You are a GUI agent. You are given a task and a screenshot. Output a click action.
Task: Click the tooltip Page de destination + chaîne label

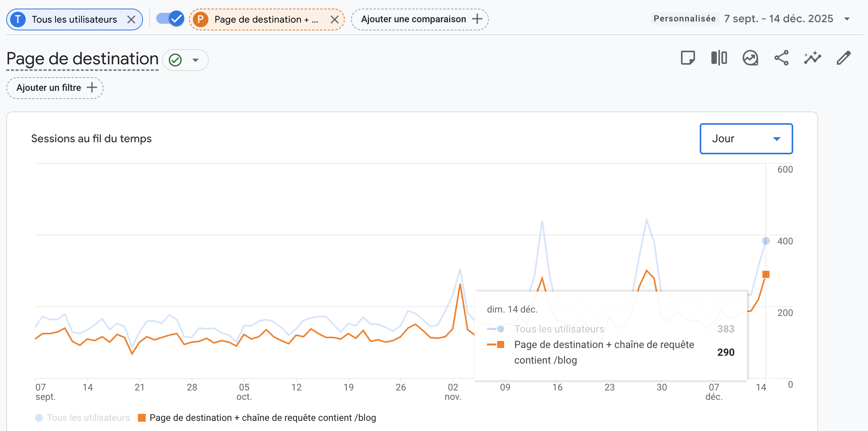click(x=604, y=352)
